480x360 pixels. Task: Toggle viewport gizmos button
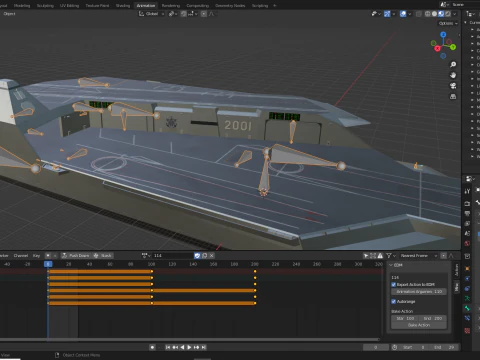(x=387, y=14)
